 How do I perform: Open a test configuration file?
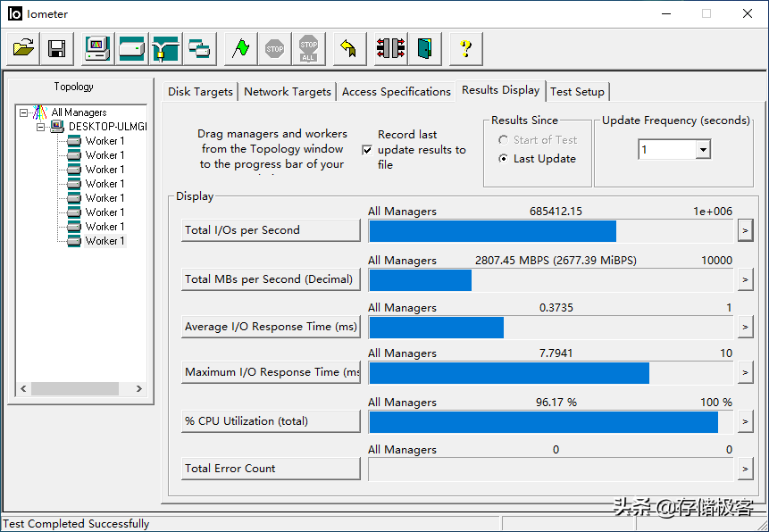click(x=23, y=48)
